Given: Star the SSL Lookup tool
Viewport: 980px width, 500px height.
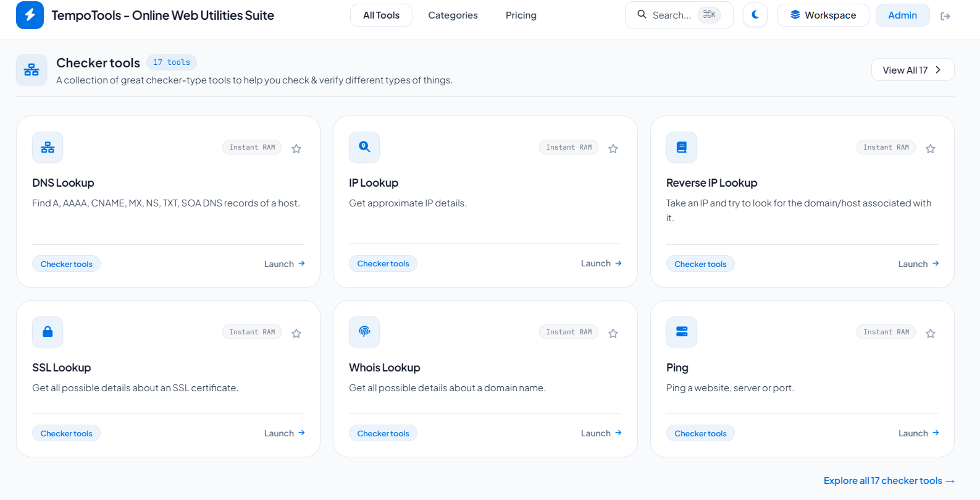Looking at the screenshot, I should [x=296, y=333].
